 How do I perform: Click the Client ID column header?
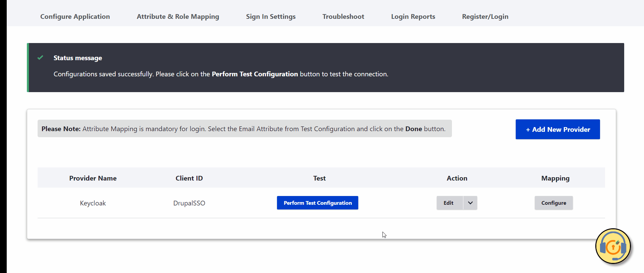click(x=189, y=178)
